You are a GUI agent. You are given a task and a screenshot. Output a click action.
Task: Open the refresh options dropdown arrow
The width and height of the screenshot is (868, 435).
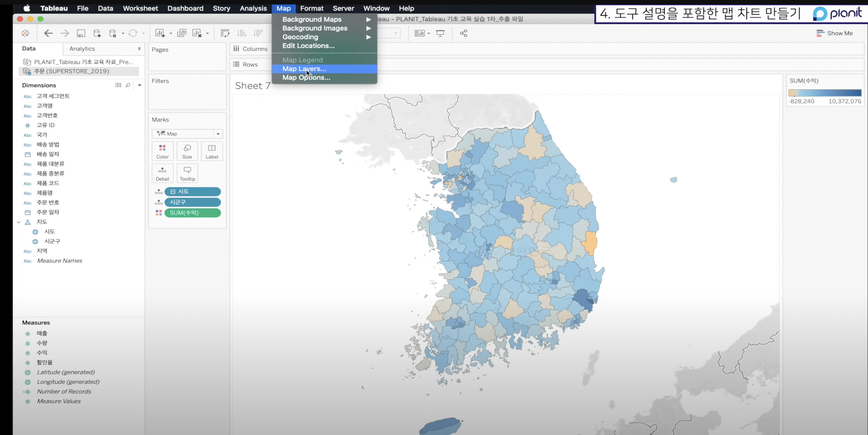click(143, 34)
